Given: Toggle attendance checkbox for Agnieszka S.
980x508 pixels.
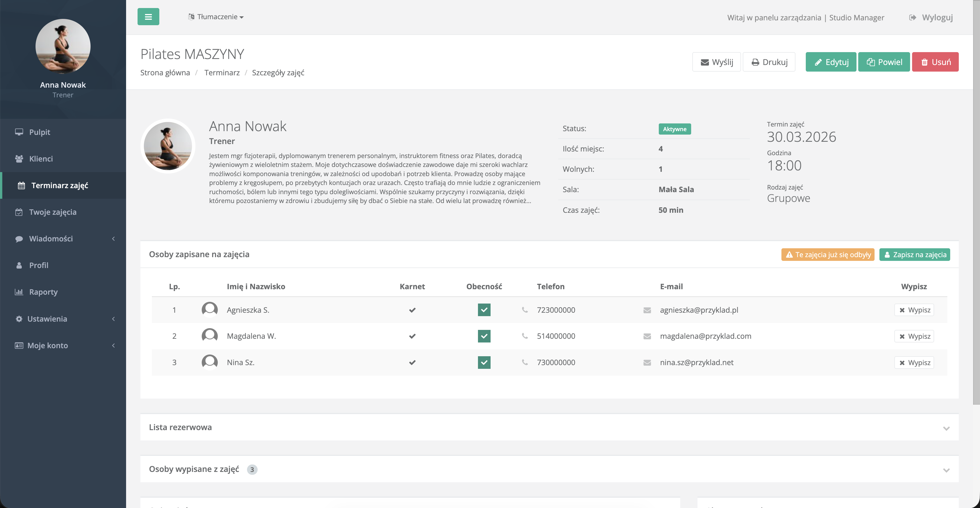Looking at the screenshot, I should coord(484,310).
